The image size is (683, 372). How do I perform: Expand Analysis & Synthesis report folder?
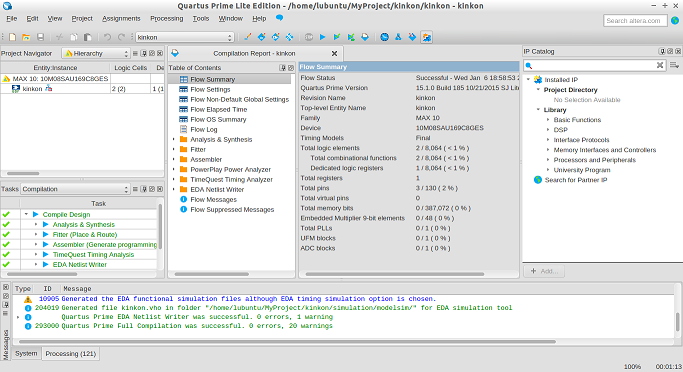tap(173, 139)
